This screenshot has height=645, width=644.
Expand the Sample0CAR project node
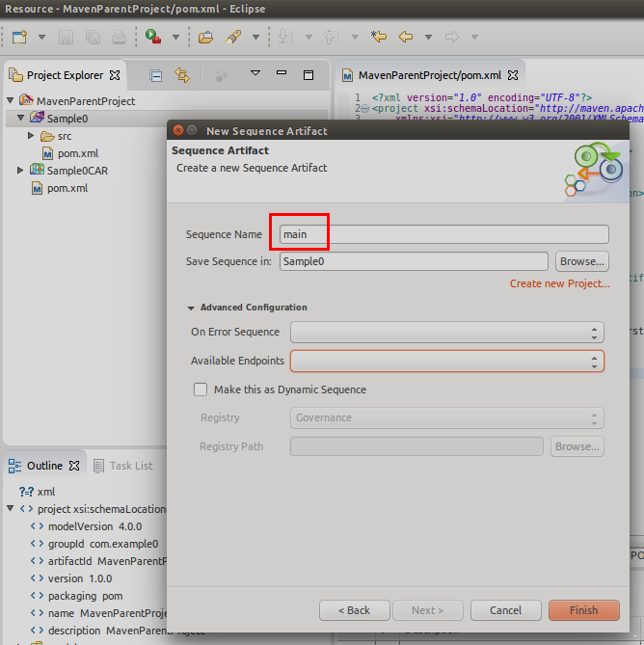(21, 171)
